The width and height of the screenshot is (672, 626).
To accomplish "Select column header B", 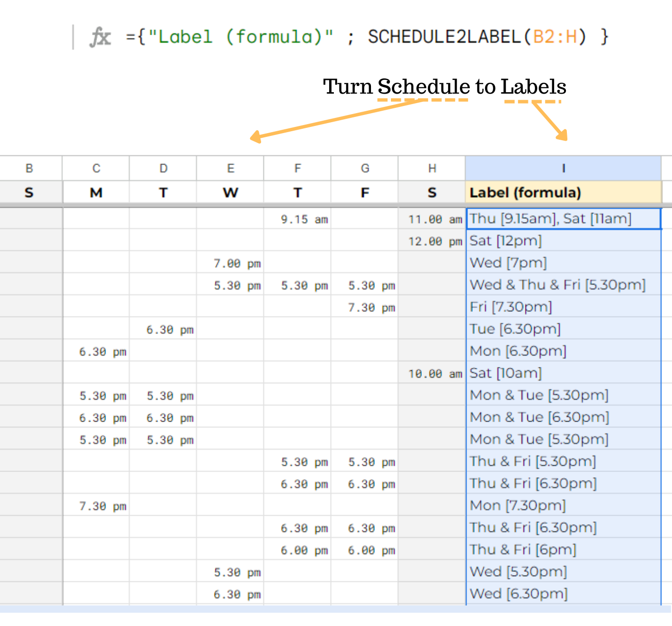I will click(29, 168).
